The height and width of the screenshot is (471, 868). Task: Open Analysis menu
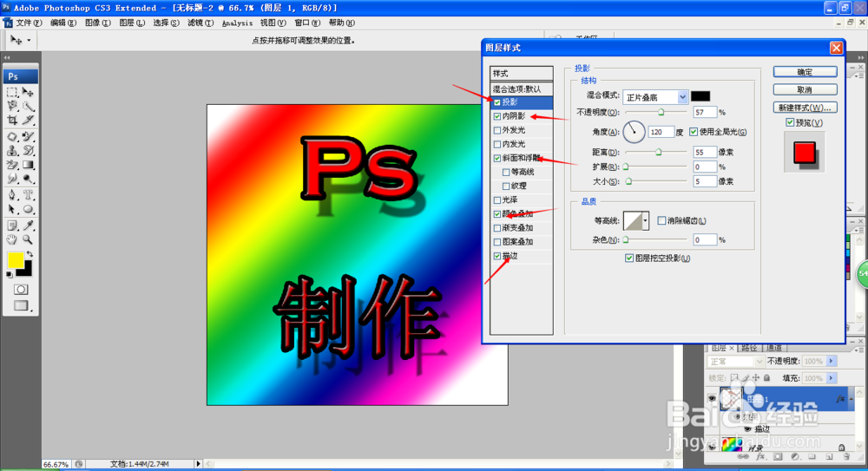tap(237, 23)
